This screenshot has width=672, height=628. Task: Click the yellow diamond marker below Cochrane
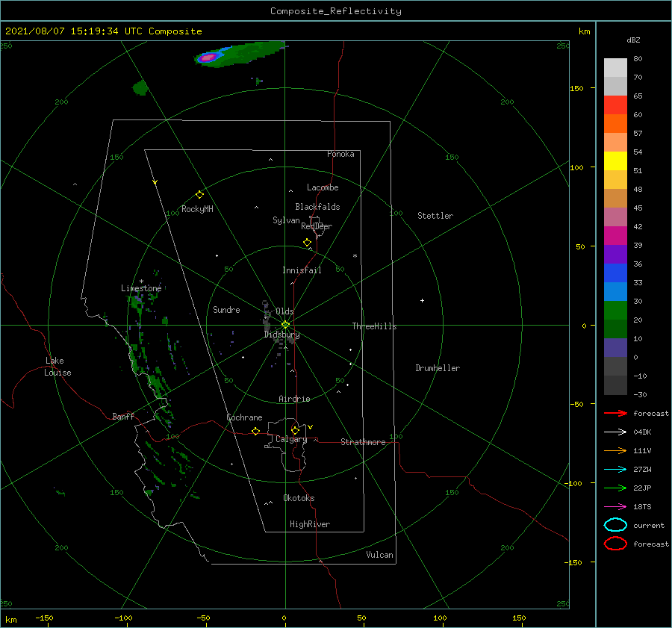255,431
